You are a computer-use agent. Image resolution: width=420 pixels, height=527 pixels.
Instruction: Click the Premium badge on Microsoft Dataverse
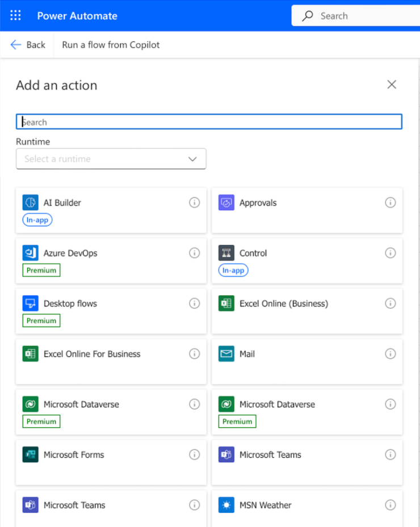(41, 421)
